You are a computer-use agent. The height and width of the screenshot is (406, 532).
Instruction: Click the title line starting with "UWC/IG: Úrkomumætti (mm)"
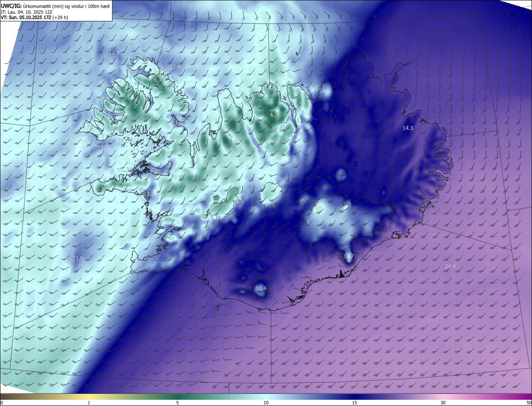click(55, 5)
